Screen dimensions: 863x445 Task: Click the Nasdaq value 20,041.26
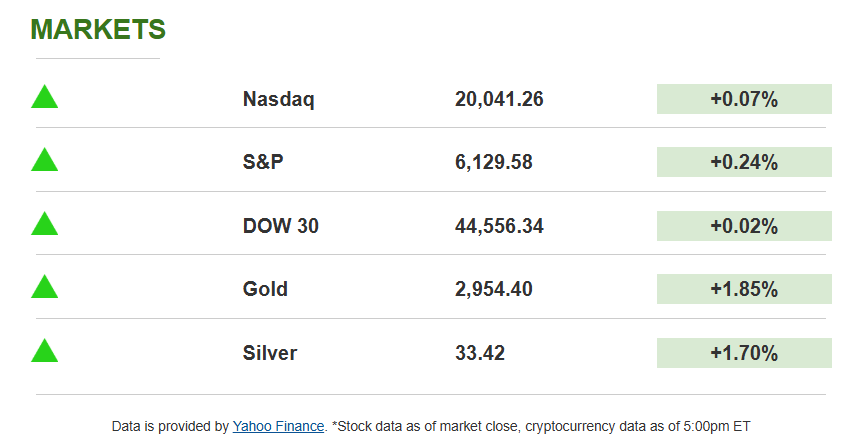(499, 99)
